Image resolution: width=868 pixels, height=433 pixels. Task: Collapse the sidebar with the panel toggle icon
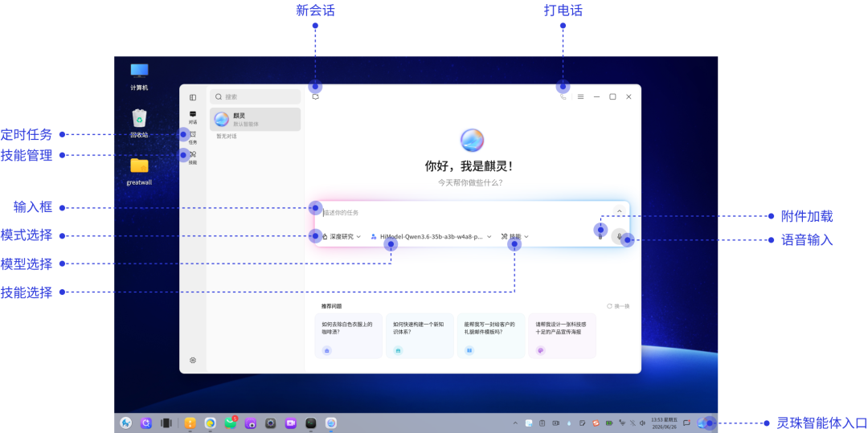pos(193,97)
